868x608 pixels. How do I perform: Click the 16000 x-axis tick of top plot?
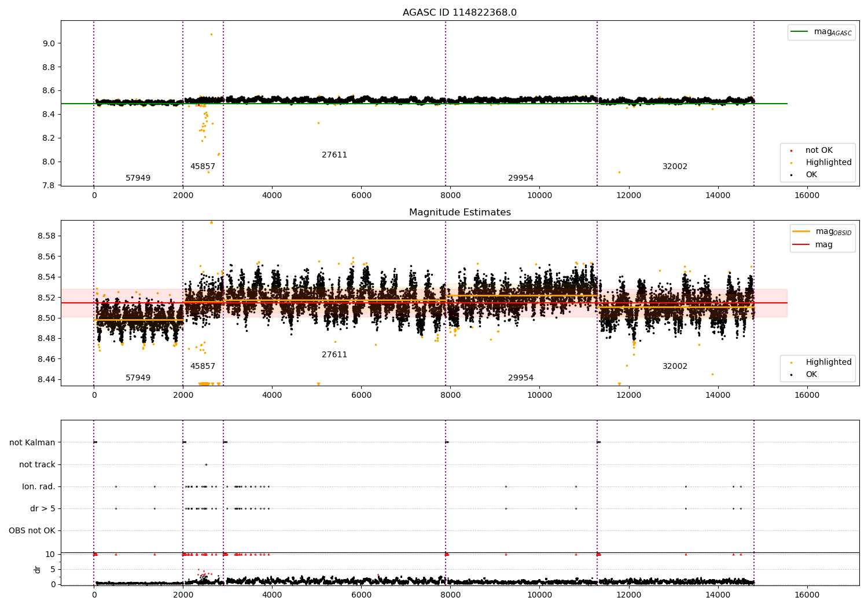point(807,196)
